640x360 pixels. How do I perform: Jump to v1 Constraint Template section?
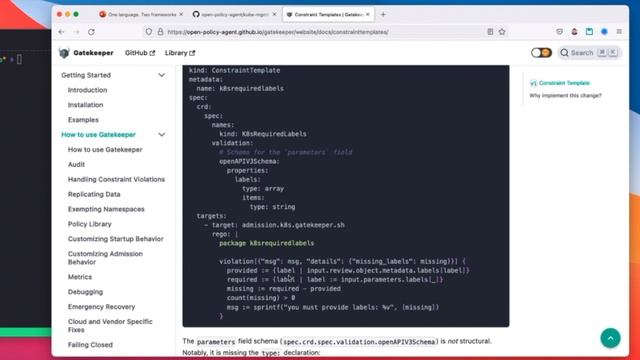(560, 83)
